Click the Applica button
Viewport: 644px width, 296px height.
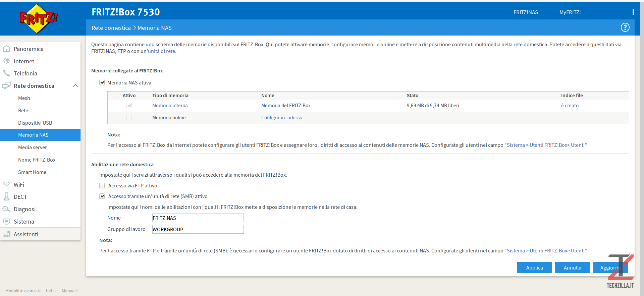point(534,268)
